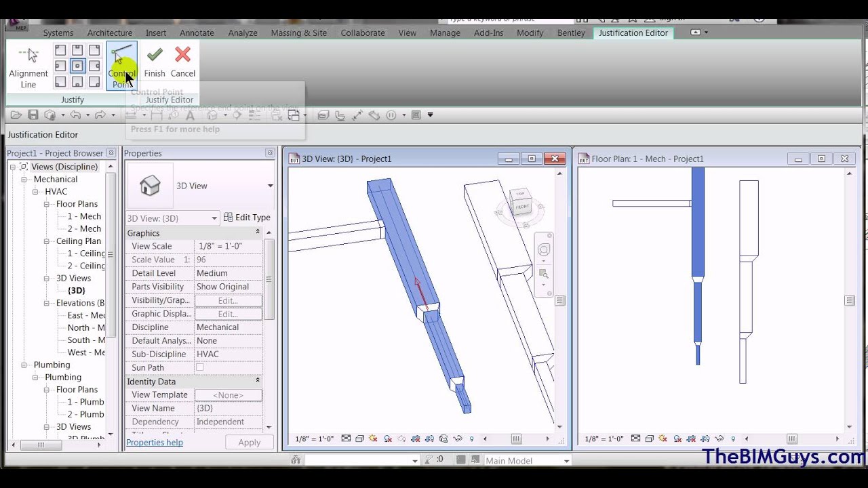
Task: Collapse the Elevations tree node
Action: coord(47,303)
